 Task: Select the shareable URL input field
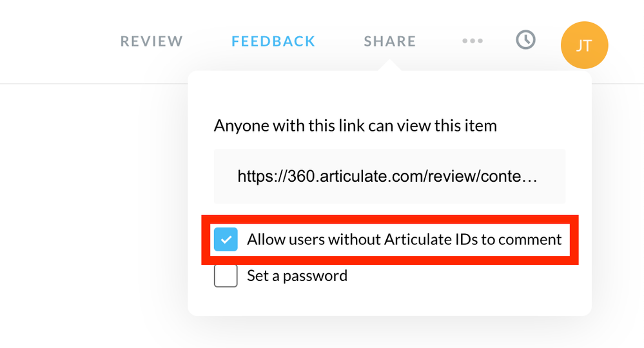point(389,177)
